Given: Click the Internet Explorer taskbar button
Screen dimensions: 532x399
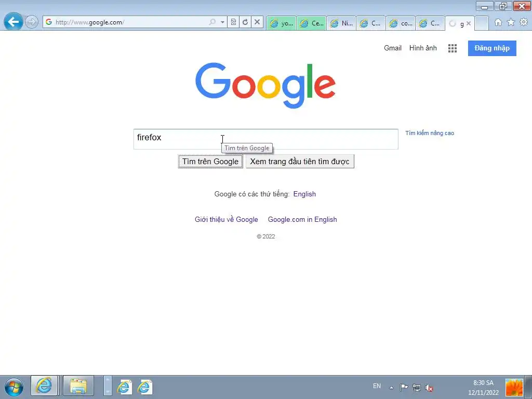Looking at the screenshot, I should [44, 386].
